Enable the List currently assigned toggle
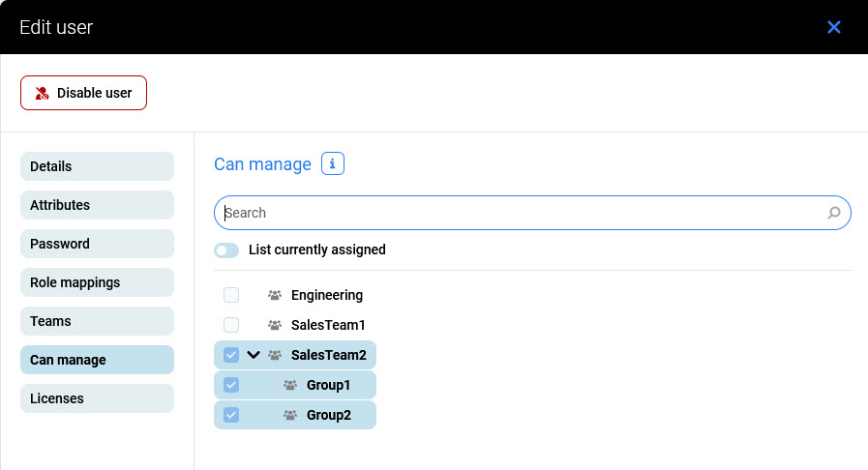868x470 pixels. click(x=226, y=250)
